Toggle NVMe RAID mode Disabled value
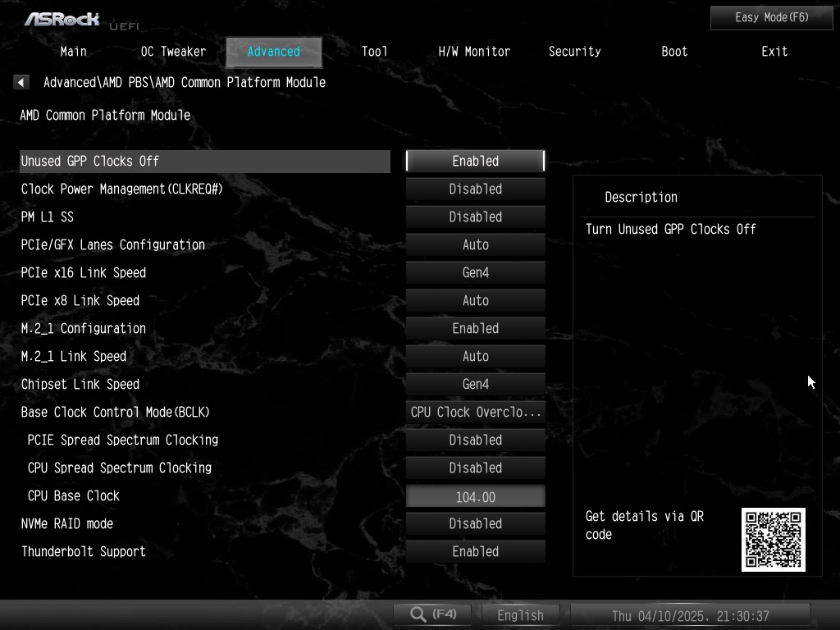 (475, 523)
